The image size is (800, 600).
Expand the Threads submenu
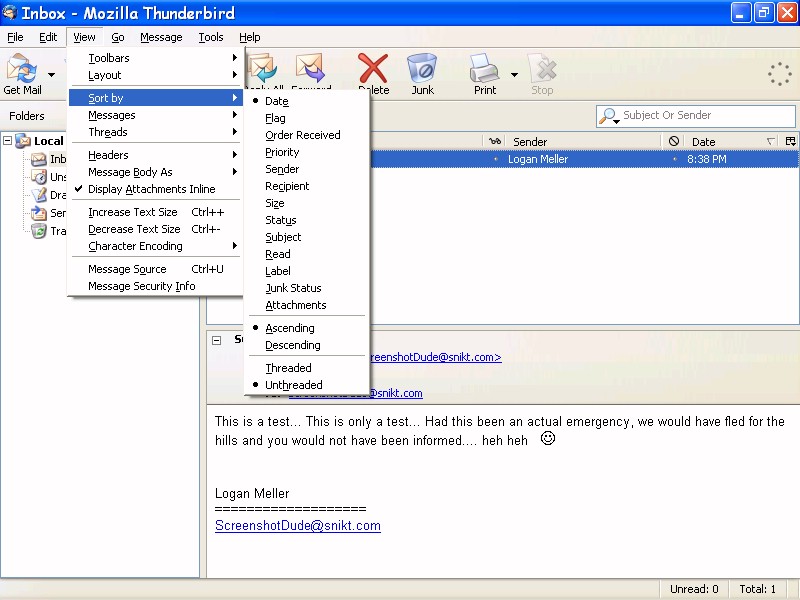pos(155,132)
